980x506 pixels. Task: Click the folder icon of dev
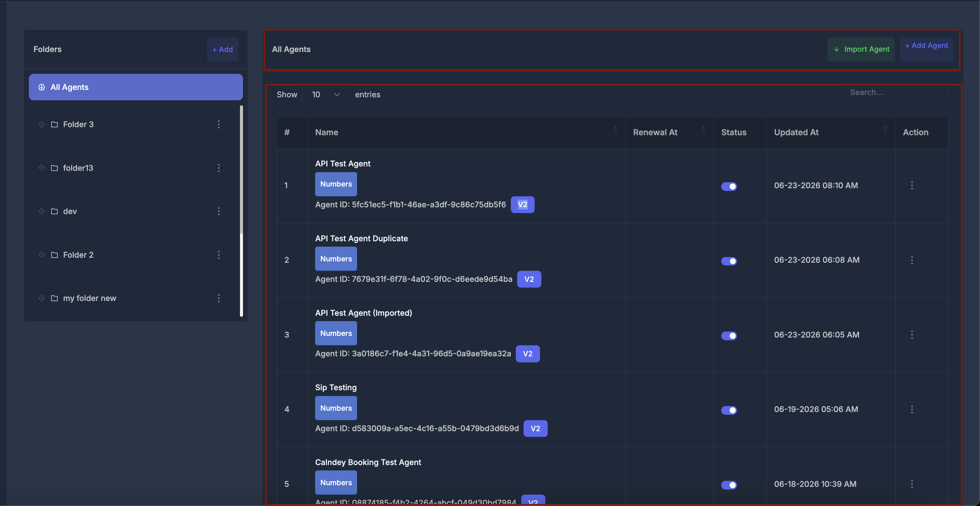point(54,211)
